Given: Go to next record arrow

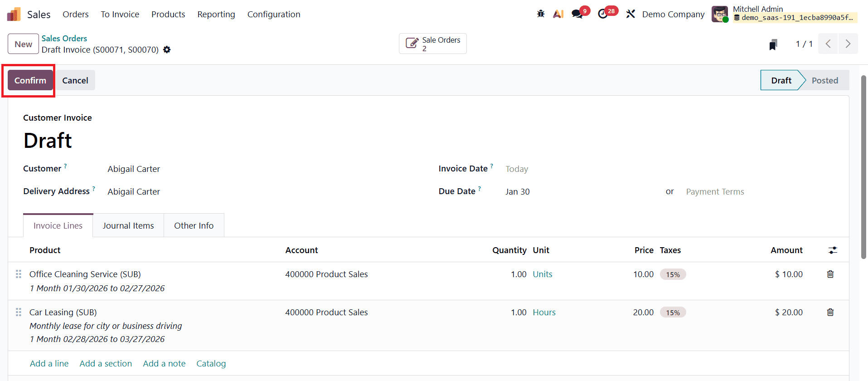Looking at the screenshot, I should point(848,44).
